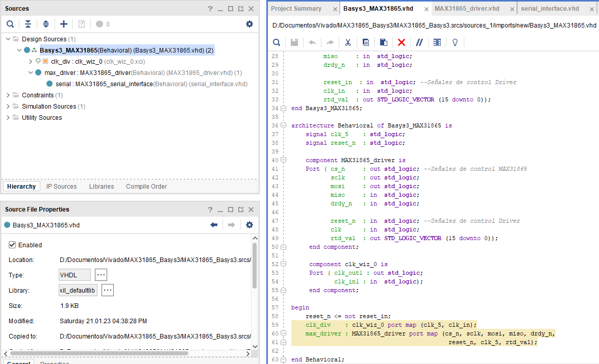This screenshot has height=364, width=599.
Task: Close the Basys3_MAX31865.vhd tab
Action: 427,9
